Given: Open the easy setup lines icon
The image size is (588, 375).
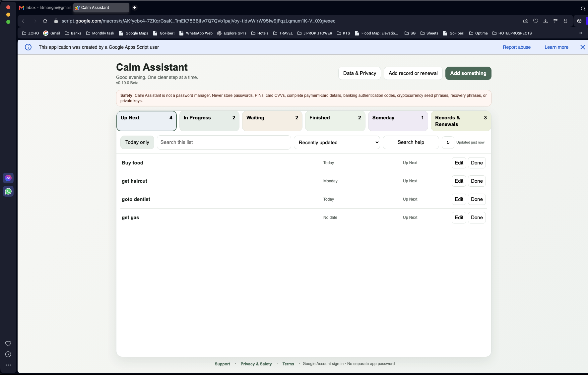Looking at the screenshot, I should [x=555, y=21].
